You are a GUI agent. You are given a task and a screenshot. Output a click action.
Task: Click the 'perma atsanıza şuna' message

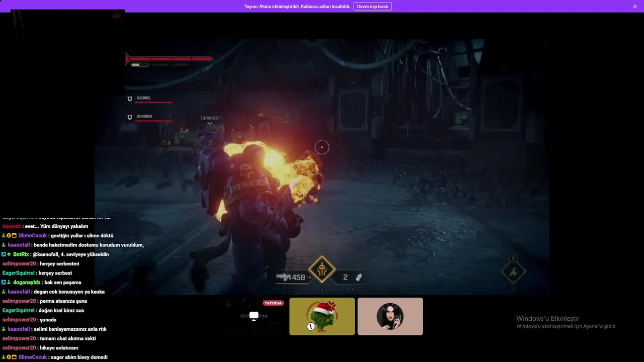tap(64, 301)
